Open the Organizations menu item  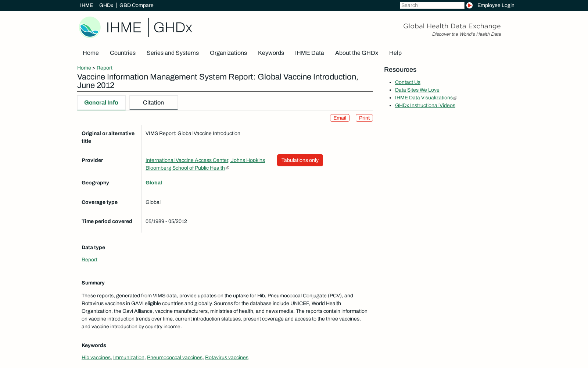point(228,53)
